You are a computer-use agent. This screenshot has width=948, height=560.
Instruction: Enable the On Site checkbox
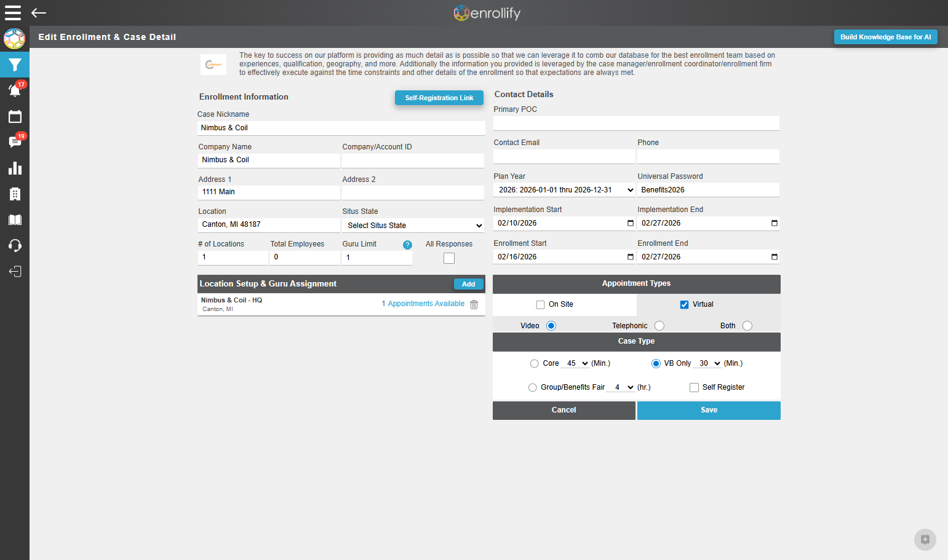coord(540,304)
